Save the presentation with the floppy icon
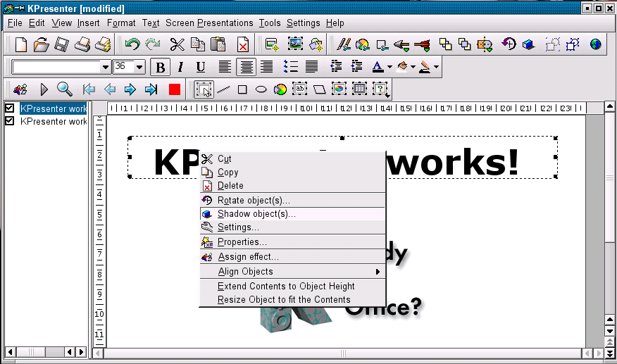This screenshot has height=364, width=617. [x=61, y=44]
